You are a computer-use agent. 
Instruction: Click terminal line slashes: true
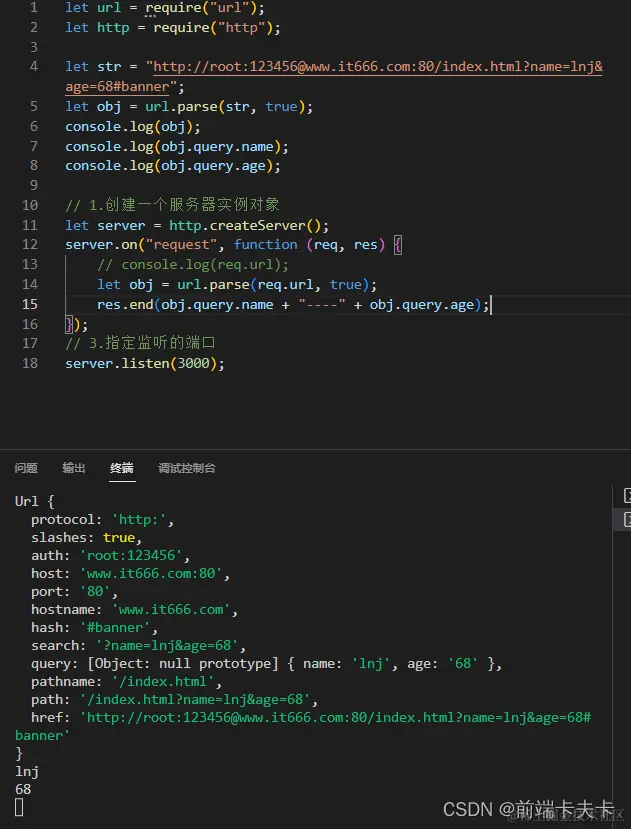click(x=87, y=538)
